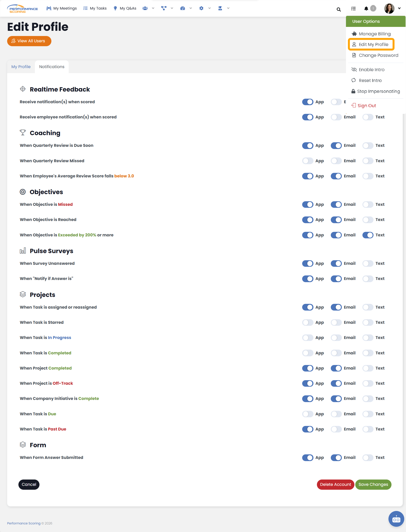Click the Save Changes button

click(373, 484)
